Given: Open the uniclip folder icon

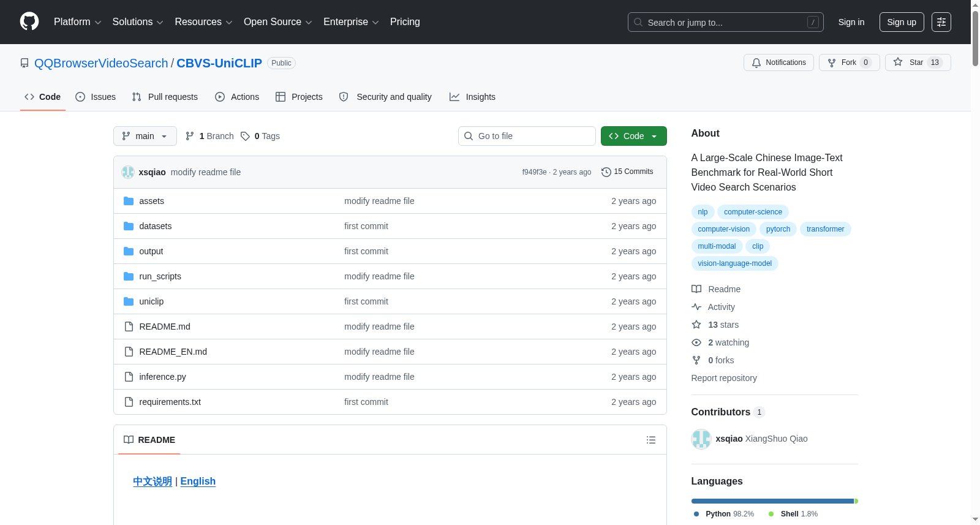Looking at the screenshot, I should pos(129,301).
